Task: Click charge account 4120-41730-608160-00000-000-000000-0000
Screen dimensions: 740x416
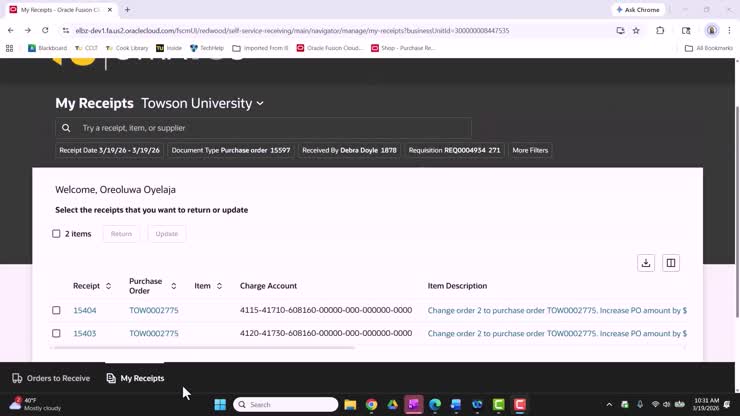Action: [326, 333]
